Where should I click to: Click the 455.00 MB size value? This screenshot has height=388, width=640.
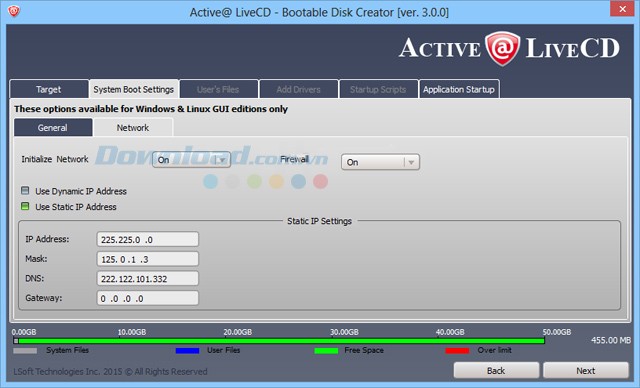click(611, 340)
